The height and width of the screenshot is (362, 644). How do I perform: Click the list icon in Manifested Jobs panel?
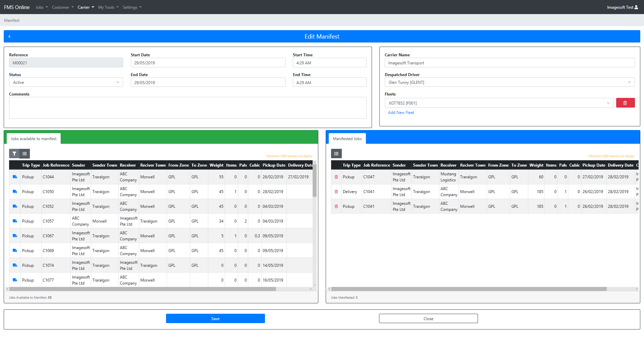(x=336, y=154)
